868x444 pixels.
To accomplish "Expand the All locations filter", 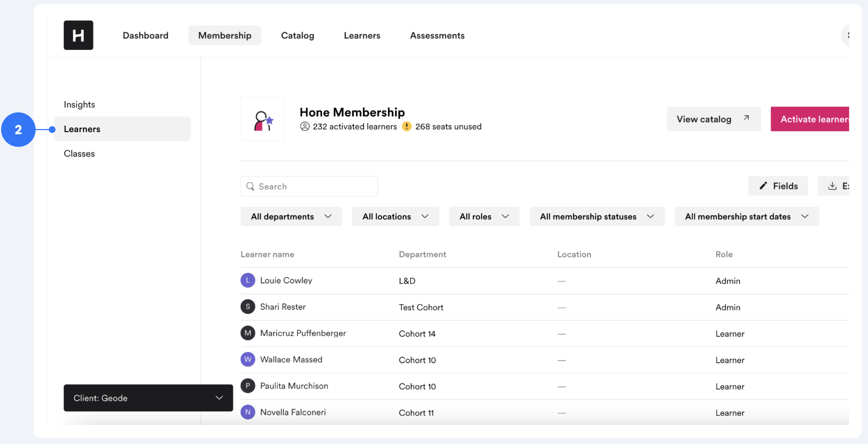I will (x=396, y=216).
